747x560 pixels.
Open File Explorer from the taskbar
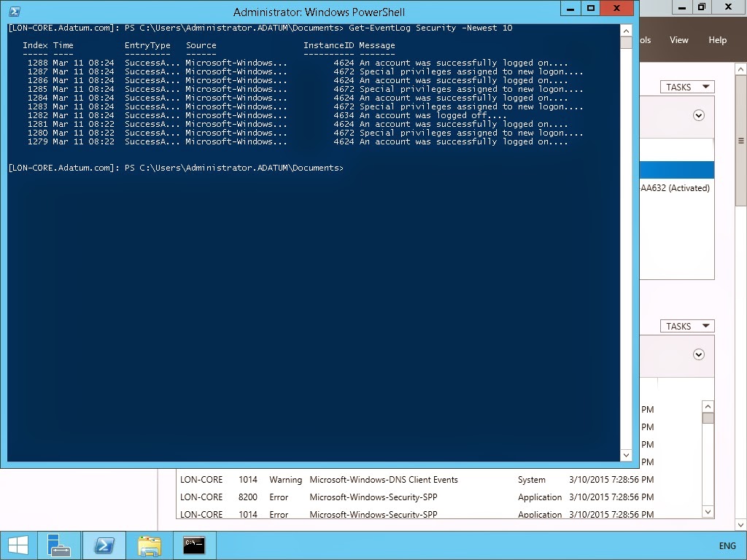(x=149, y=545)
